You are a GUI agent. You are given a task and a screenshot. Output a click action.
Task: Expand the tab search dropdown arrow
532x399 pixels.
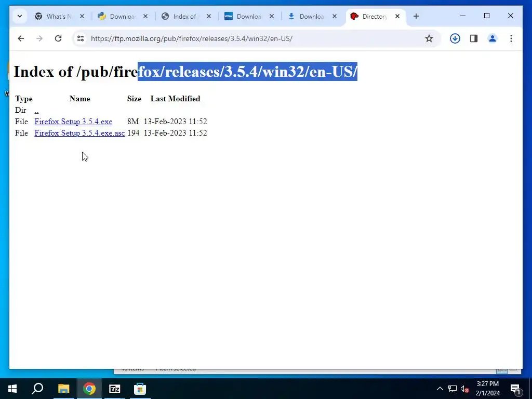20,16
